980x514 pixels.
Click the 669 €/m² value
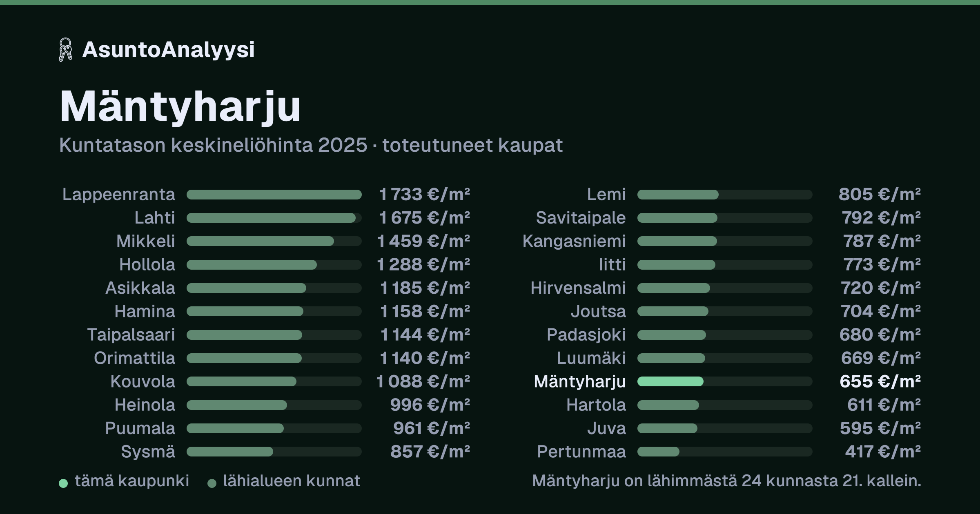click(x=881, y=358)
